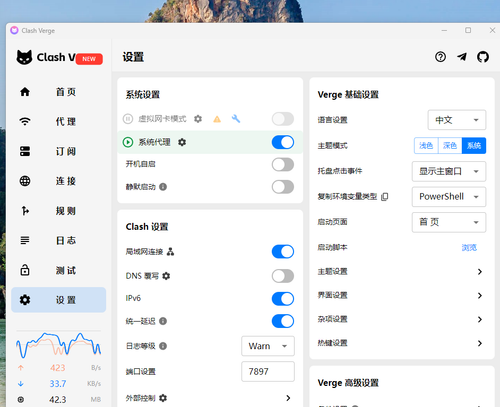
Task: Expand 杂项设置 misc settings
Action: pos(401,319)
